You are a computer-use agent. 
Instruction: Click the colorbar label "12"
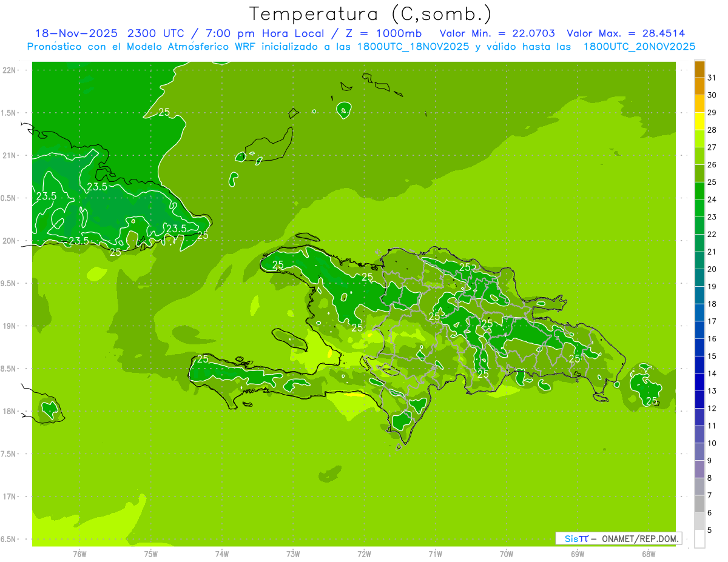pyautogui.click(x=712, y=408)
